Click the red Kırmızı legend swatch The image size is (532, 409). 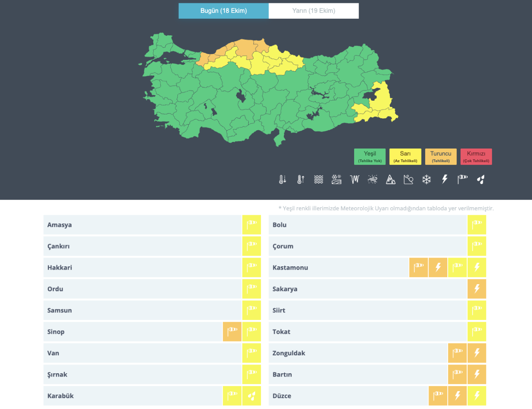476,157
